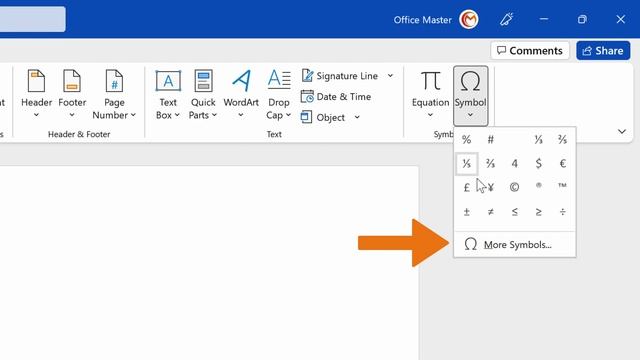This screenshot has height=360, width=640.
Task: Insert the hash # symbol
Action: coord(491,140)
